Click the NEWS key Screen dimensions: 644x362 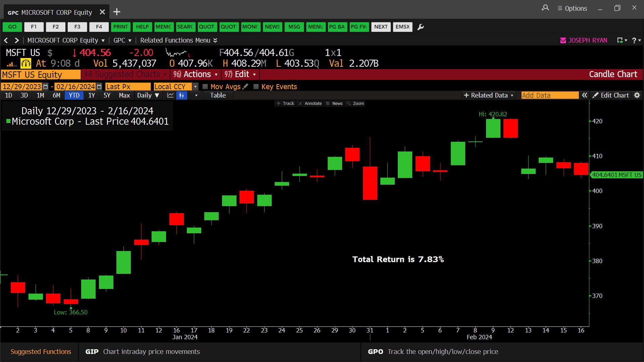[272, 27]
